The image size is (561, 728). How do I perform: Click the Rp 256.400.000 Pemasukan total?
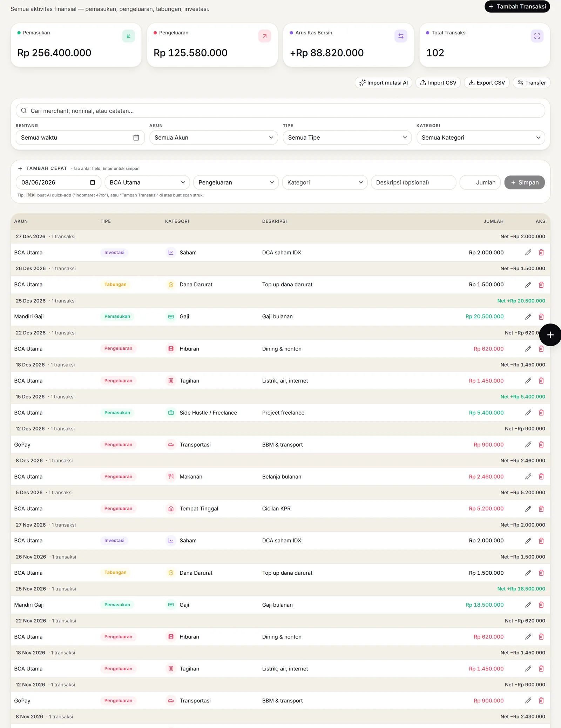54,53
